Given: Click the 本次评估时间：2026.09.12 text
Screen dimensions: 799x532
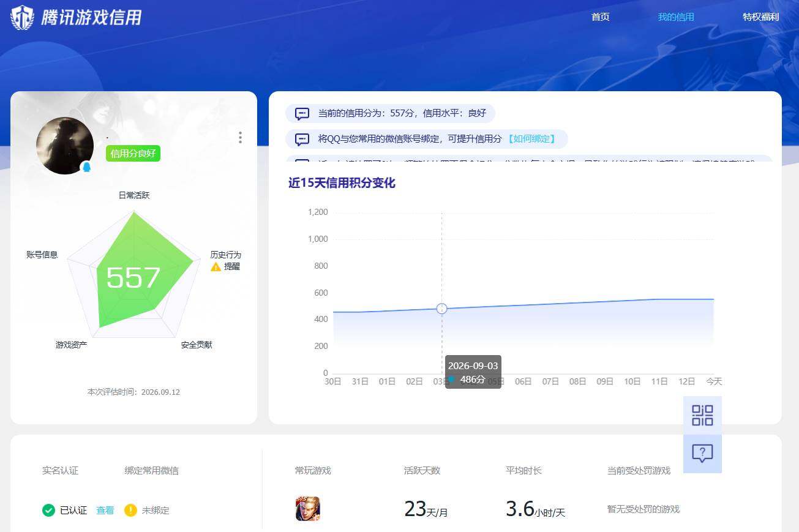Looking at the screenshot, I should point(133,392).
